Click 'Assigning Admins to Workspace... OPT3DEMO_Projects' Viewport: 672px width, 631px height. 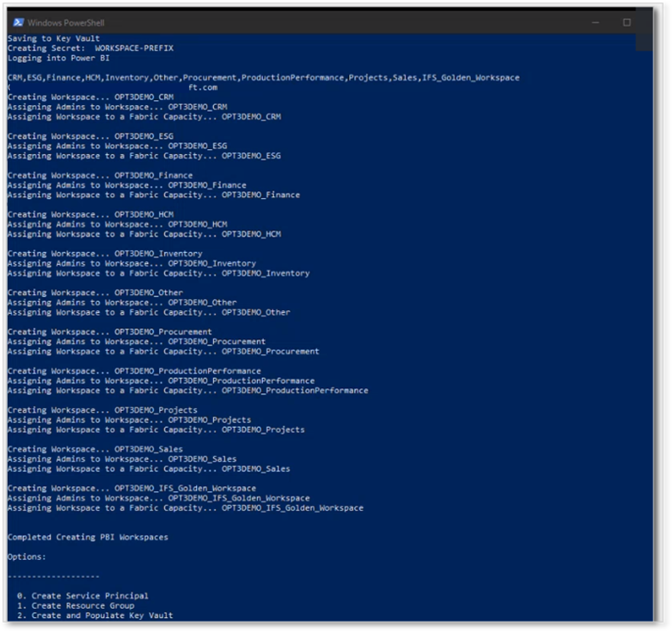[x=130, y=420]
